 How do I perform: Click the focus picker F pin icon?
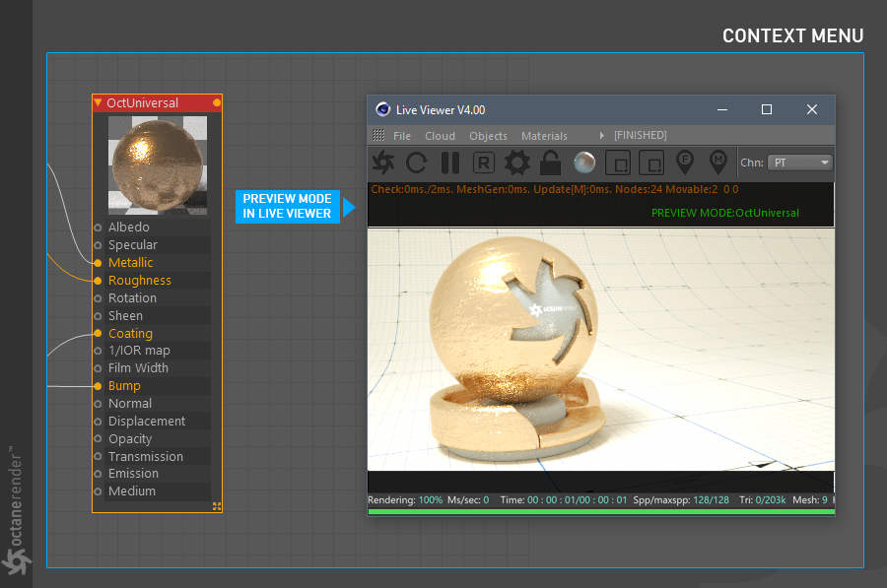pos(685,162)
